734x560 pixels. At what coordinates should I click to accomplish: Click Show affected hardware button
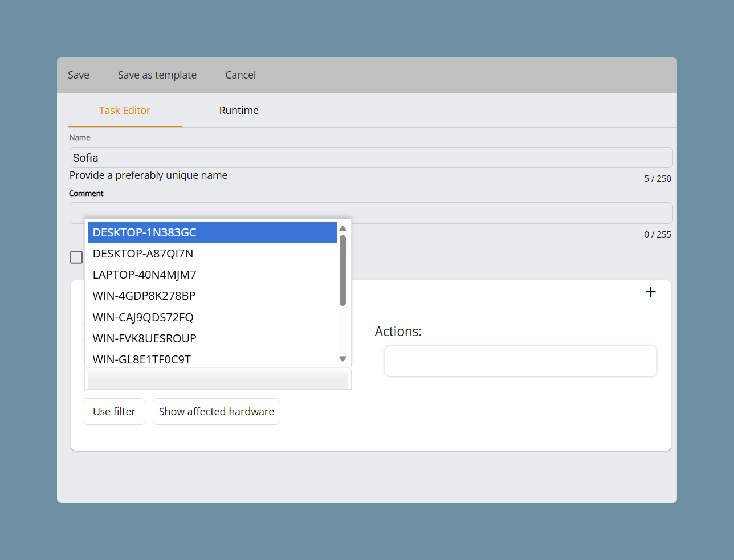click(x=217, y=411)
